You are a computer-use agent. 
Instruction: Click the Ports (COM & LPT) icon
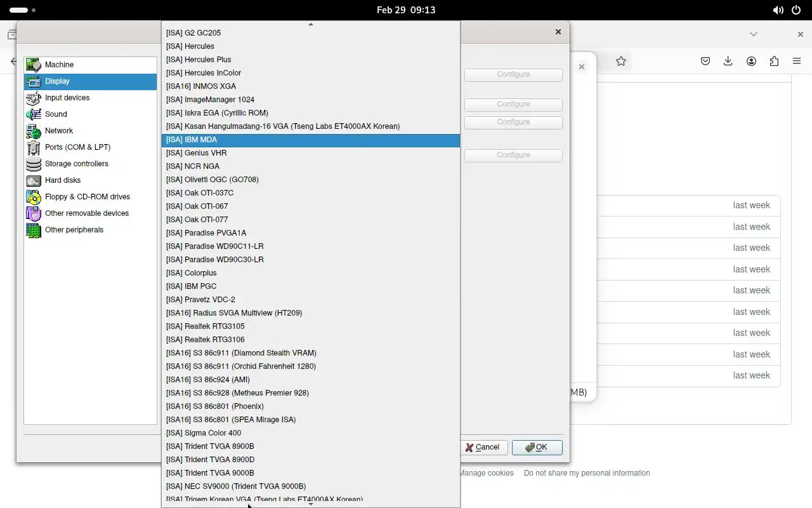click(x=34, y=147)
